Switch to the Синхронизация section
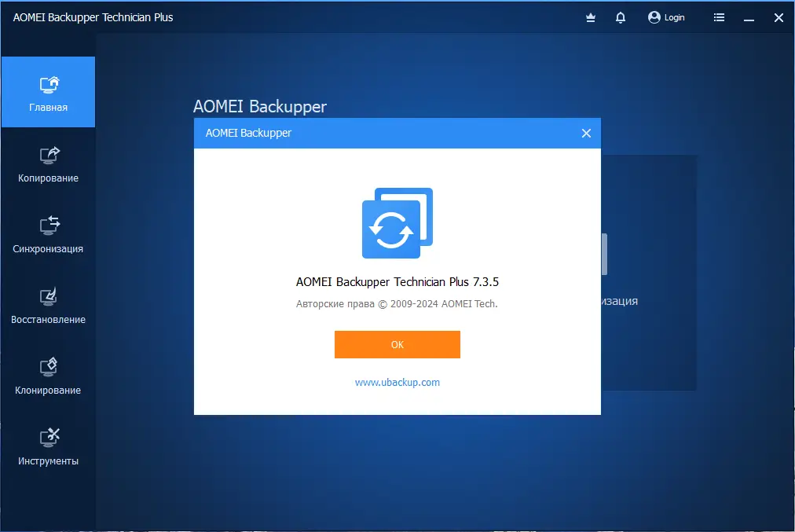795x532 pixels. tap(48, 235)
